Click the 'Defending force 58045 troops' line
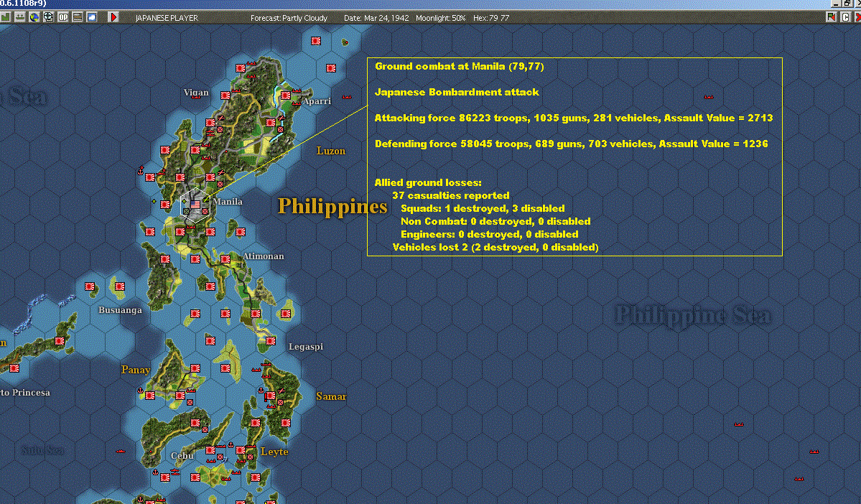The image size is (861, 504). tap(572, 144)
